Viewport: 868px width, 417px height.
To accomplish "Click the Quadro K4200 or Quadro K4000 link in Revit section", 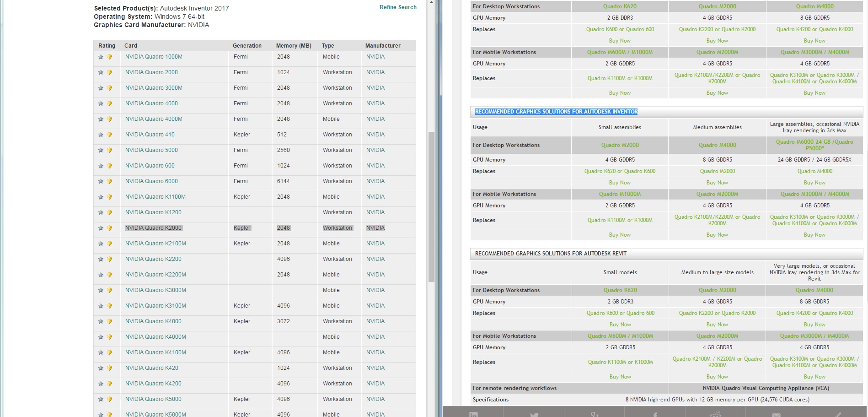I will coord(814,313).
